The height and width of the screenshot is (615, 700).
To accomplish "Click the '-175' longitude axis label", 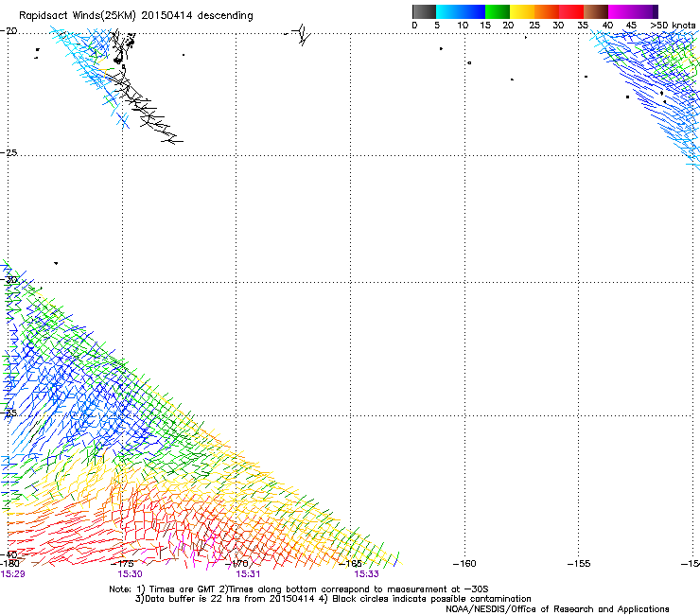I will click(x=122, y=564).
